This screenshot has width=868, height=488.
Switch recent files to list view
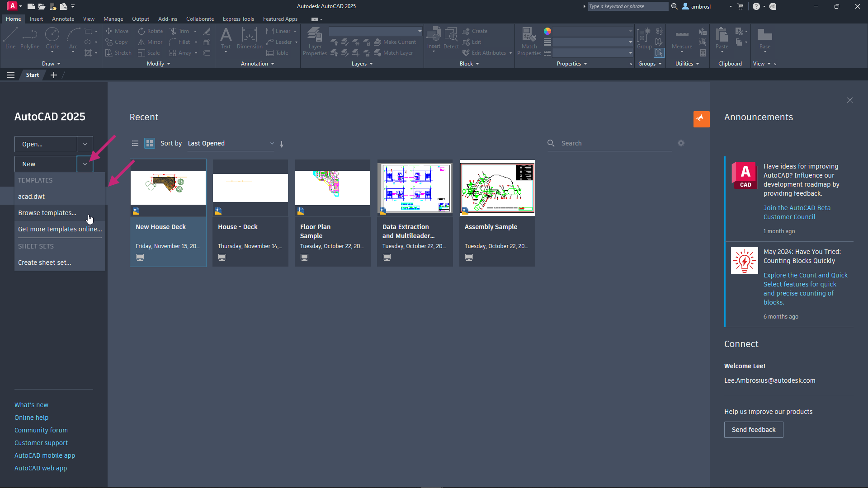[135, 143]
